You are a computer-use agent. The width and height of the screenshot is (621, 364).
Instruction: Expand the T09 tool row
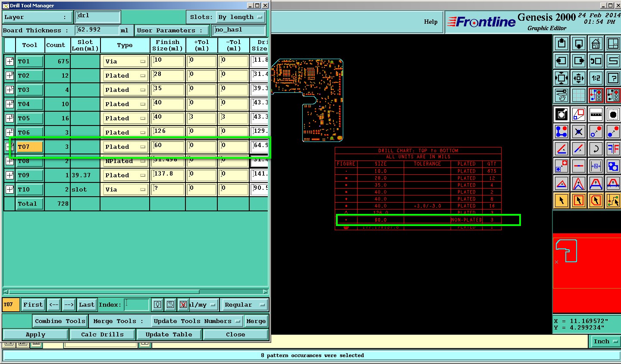click(x=9, y=175)
